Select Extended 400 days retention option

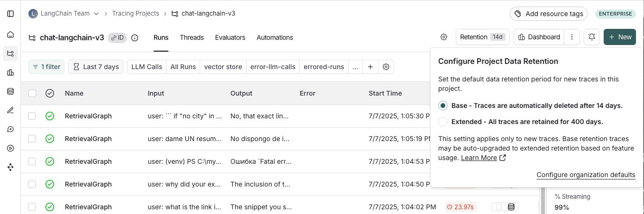[443, 122]
